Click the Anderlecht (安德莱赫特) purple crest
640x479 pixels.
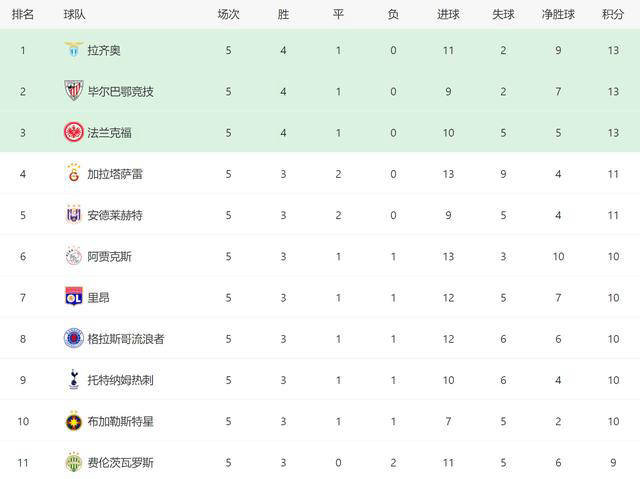point(73,214)
